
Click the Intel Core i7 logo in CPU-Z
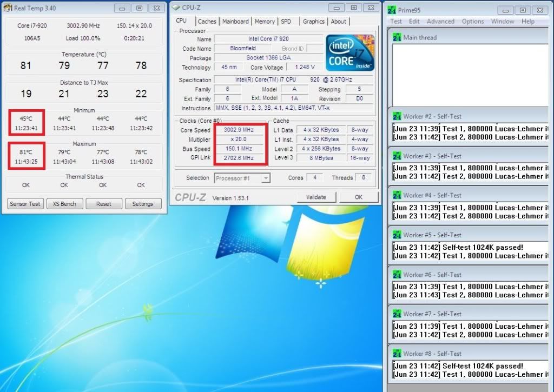click(350, 52)
